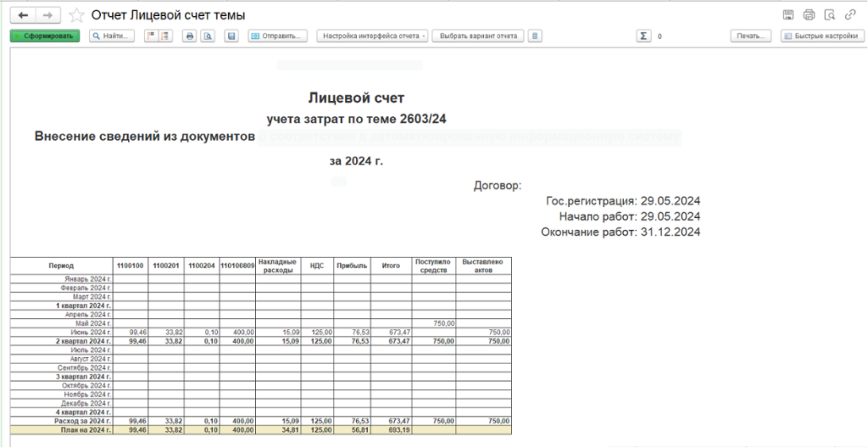
Task: Click the green Сформировать button
Action: pyautogui.click(x=45, y=36)
